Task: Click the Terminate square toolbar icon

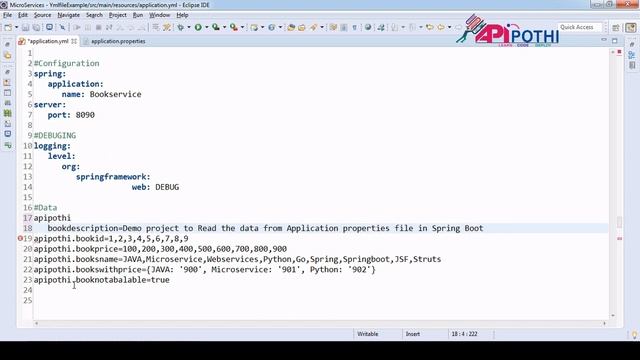Action: pos(98,27)
